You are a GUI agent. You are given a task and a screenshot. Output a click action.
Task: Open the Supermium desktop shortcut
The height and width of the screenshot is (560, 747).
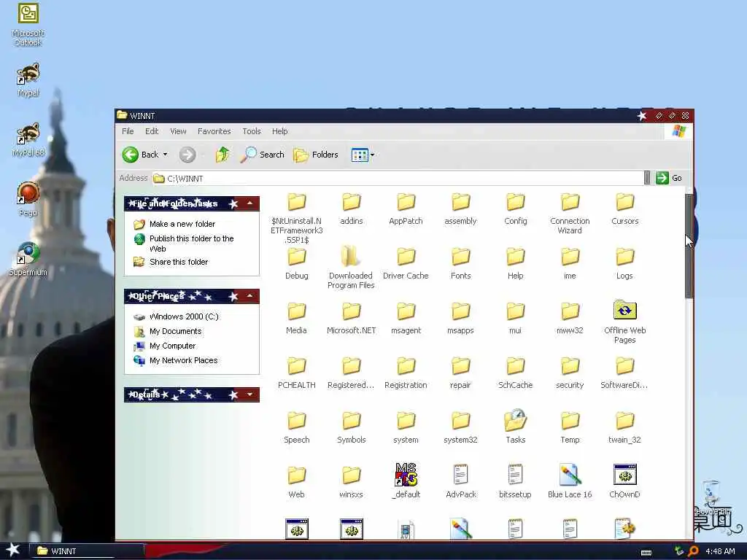coord(28,259)
